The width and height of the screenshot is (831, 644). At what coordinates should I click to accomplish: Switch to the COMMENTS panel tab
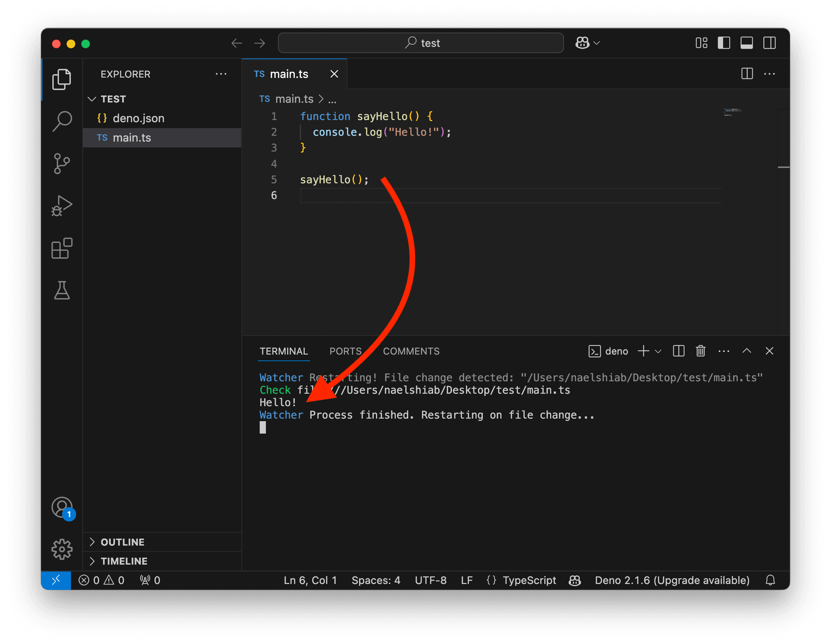(411, 351)
